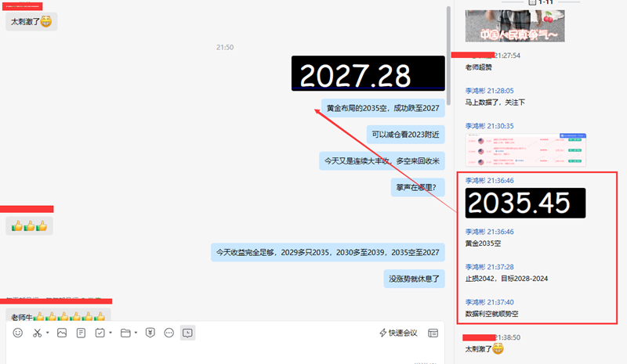Image resolution: width=627 pixels, height=364 pixels.
Task: Select message 黄金布局的2035空，成功跌至2027
Action: click(x=382, y=108)
